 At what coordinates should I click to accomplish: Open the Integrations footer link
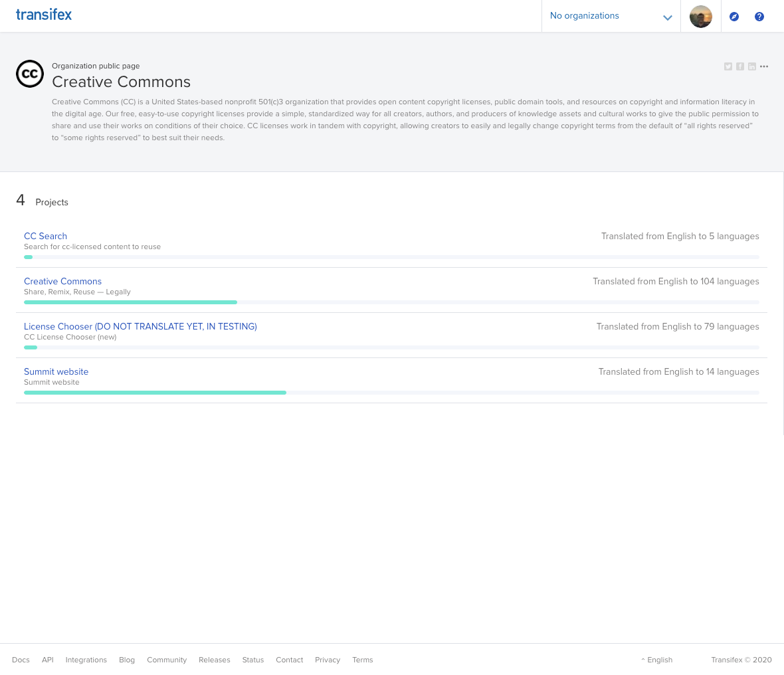point(86,660)
